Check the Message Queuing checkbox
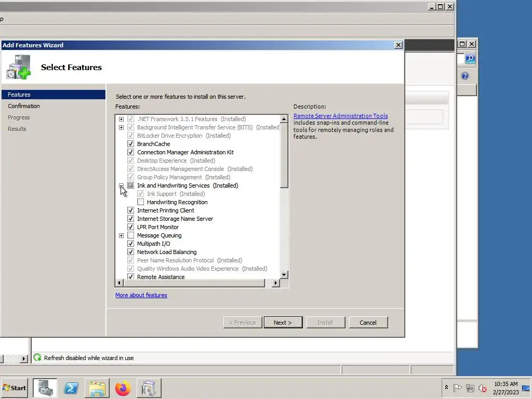Image resolution: width=532 pixels, height=399 pixels. tap(130, 235)
